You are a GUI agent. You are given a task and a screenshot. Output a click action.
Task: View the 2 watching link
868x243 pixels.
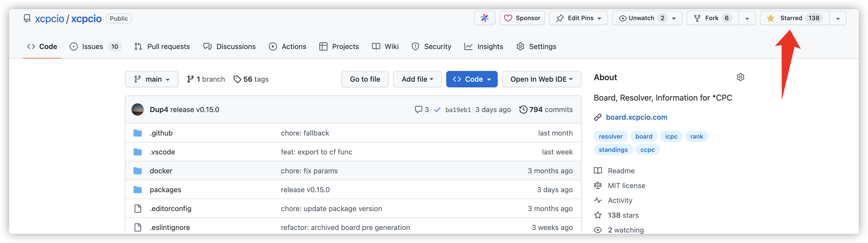tap(619, 230)
